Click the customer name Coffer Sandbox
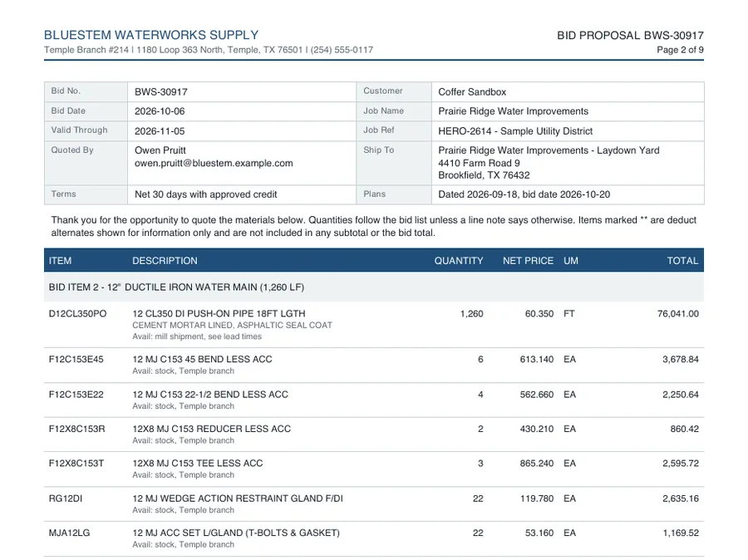 point(472,91)
